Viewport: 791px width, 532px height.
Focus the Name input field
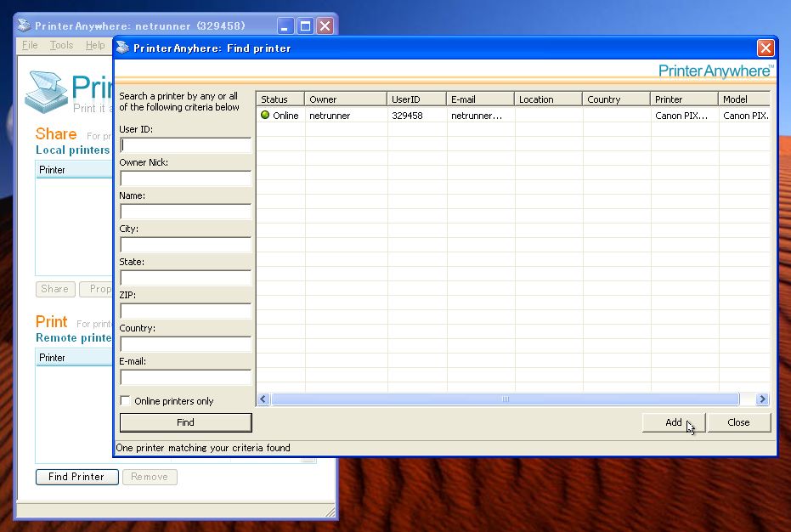click(185, 212)
